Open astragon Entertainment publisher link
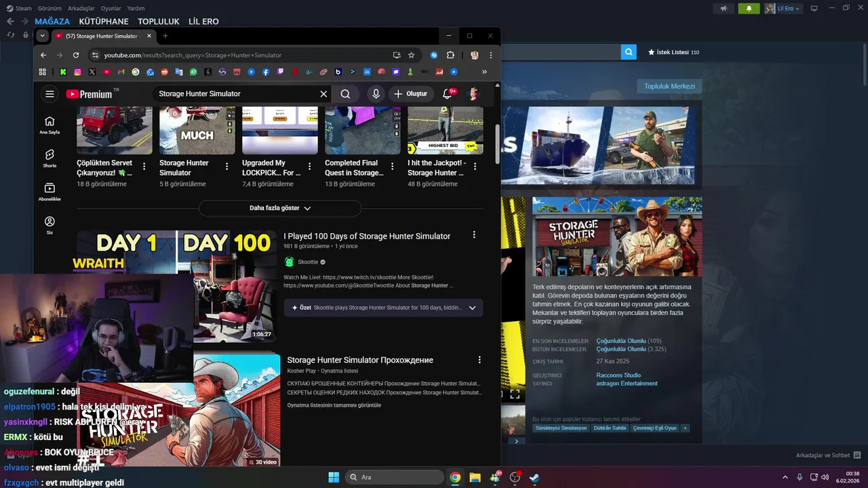 (x=627, y=384)
